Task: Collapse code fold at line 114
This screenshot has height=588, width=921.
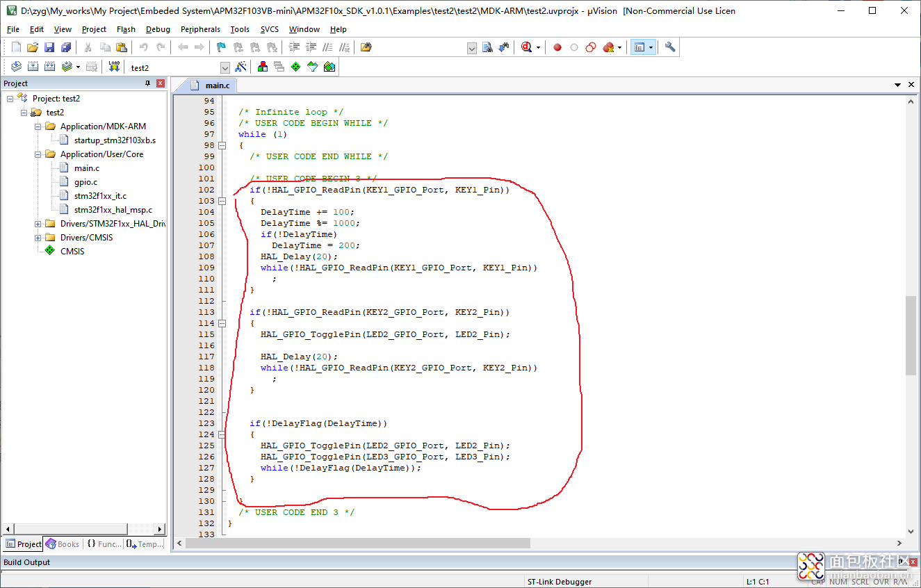Action: point(222,323)
